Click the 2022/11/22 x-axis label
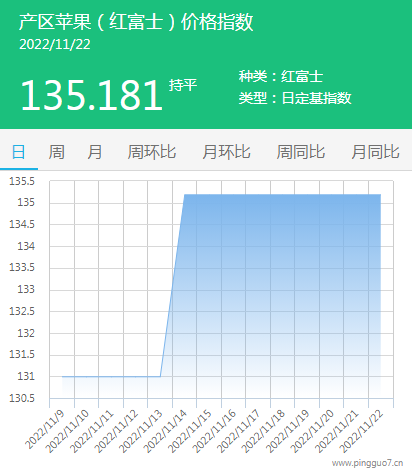 coord(361,431)
